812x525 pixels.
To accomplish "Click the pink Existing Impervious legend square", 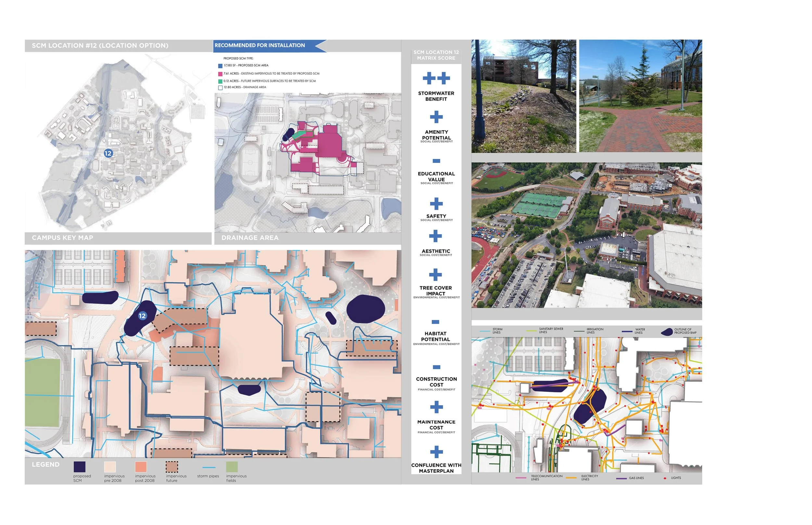I will tap(221, 74).
